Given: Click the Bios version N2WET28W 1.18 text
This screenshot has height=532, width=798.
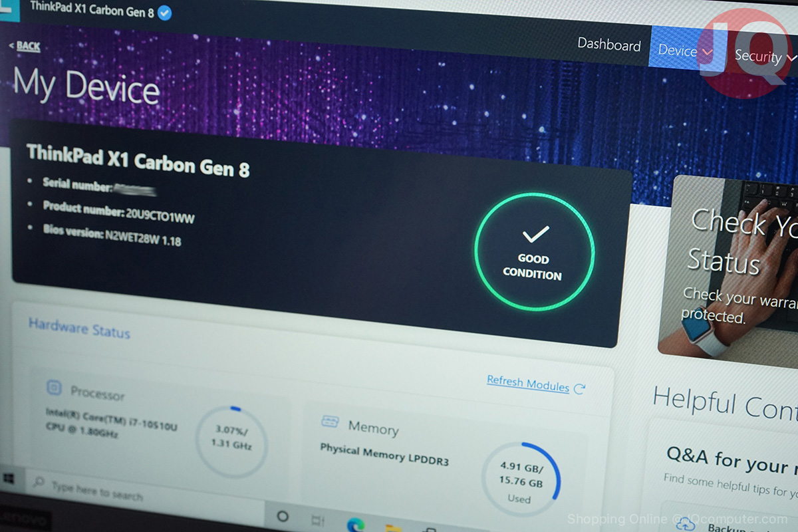Looking at the screenshot, I should [x=112, y=235].
